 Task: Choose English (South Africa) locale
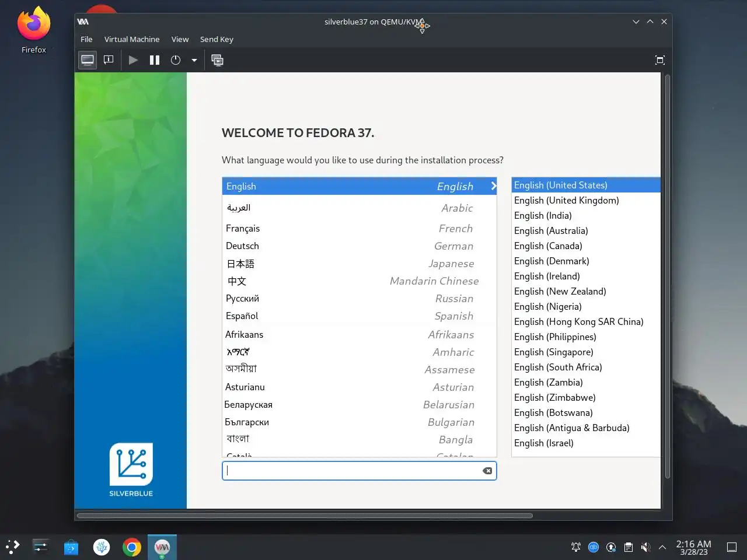(x=586, y=367)
